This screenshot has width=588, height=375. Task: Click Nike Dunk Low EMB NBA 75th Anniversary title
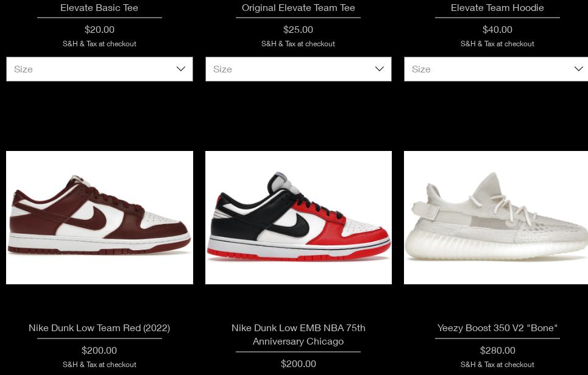point(299,335)
